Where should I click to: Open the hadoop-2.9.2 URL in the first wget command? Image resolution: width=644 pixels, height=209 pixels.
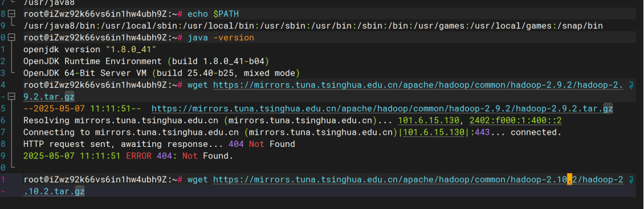(x=418, y=85)
